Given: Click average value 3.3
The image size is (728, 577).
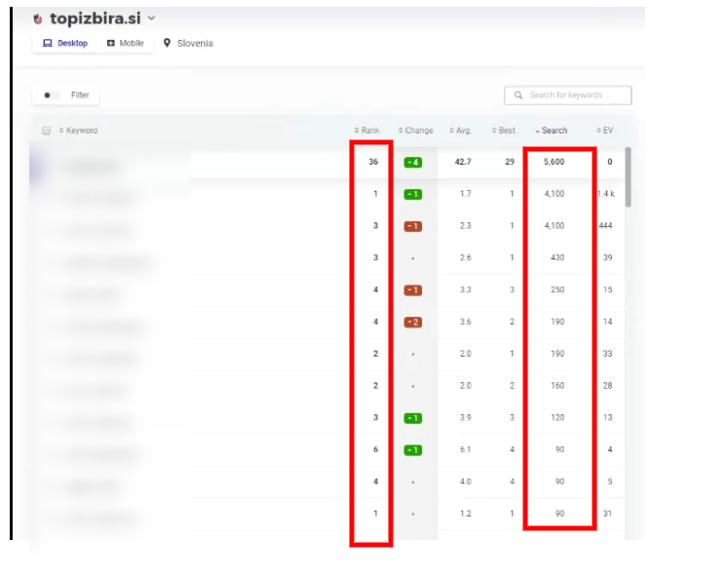Looking at the screenshot, I should click(466, 289).
